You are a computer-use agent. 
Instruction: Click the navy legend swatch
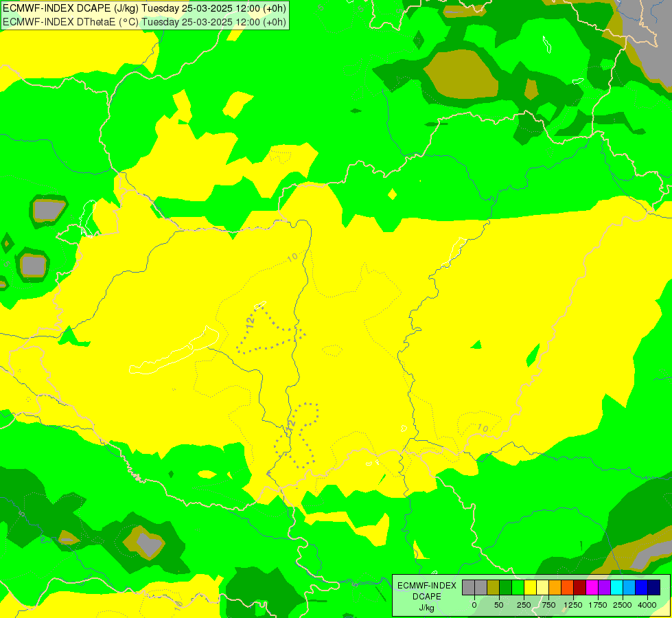653,587
